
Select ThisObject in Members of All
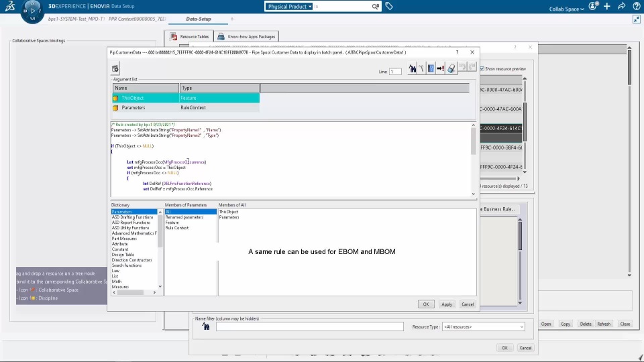(228, 212)
